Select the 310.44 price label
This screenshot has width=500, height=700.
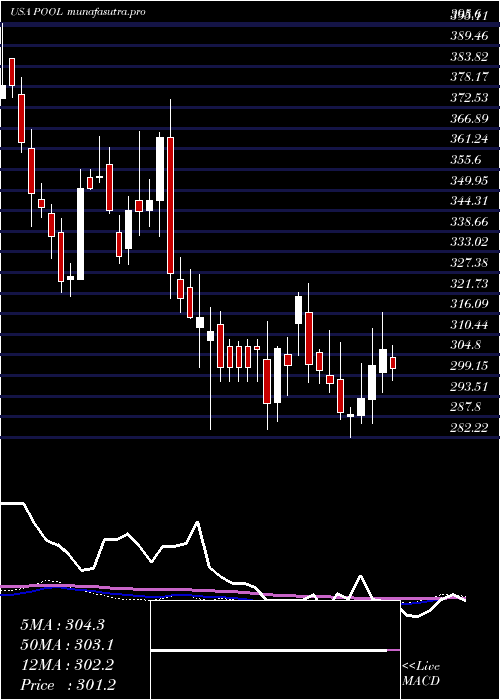pyautogui.click(x=469, y=325)
